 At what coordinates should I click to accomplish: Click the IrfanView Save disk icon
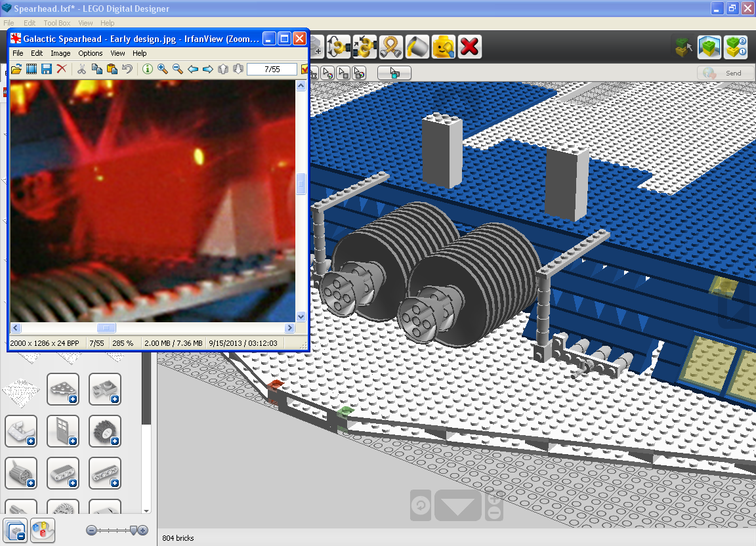tap(47, 69)
